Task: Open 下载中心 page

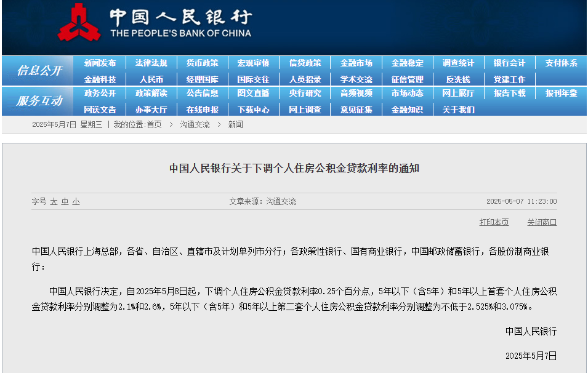Action: click(x=253, y=110)
